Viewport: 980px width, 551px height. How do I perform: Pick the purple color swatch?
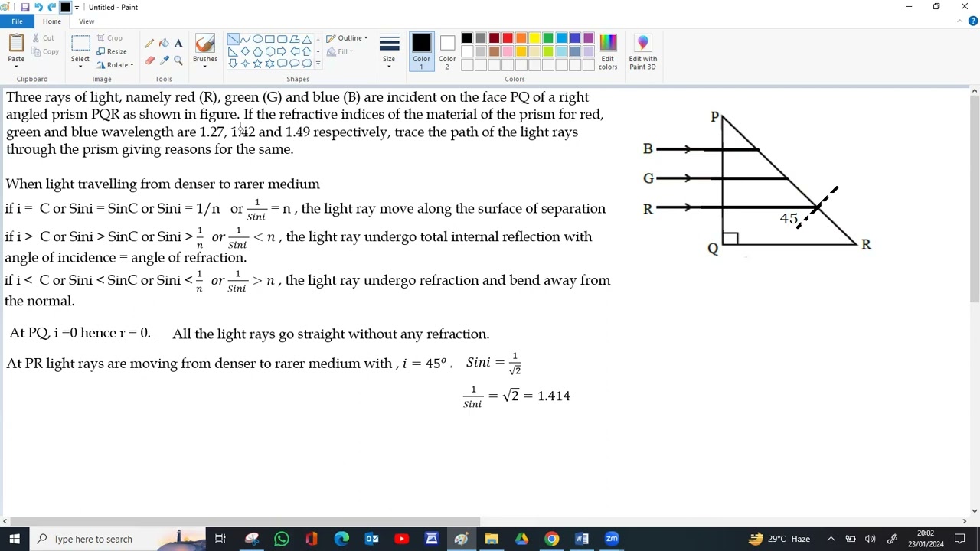(589, 38)
